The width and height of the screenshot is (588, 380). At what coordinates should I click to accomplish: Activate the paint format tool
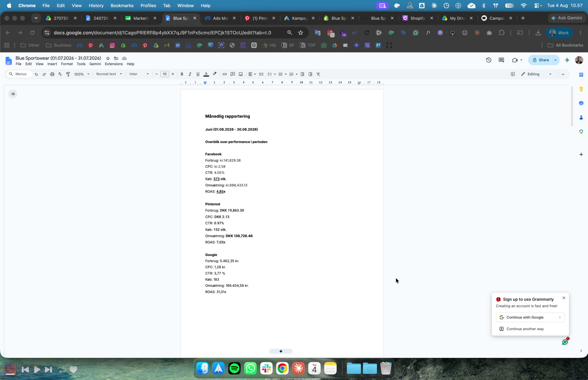click(68, 74)
